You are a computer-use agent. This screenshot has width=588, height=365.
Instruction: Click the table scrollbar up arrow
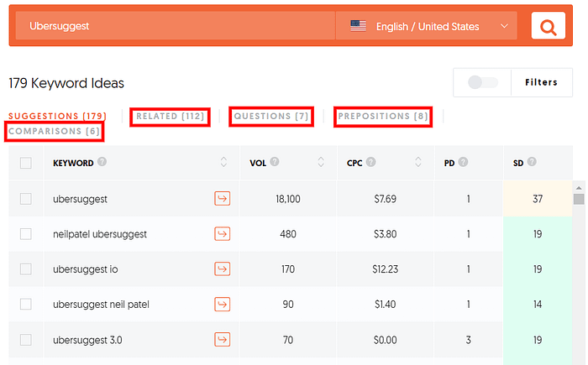click(x=579, y=188)
